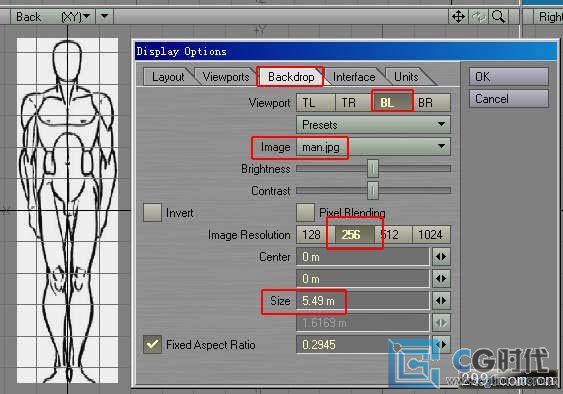Screen dimensions: 563x394
Task: Enable the Pixel Blending checkbox
Action: point(305,212)
